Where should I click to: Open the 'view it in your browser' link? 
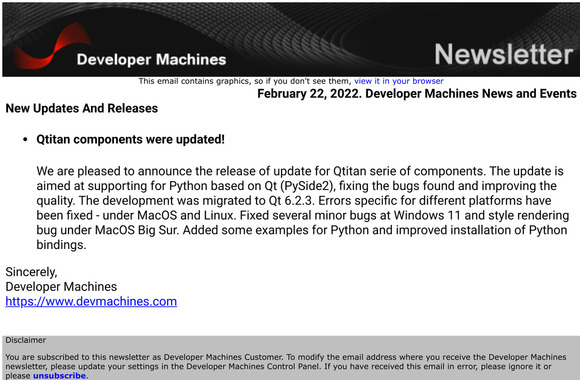(x=398, y=81)
